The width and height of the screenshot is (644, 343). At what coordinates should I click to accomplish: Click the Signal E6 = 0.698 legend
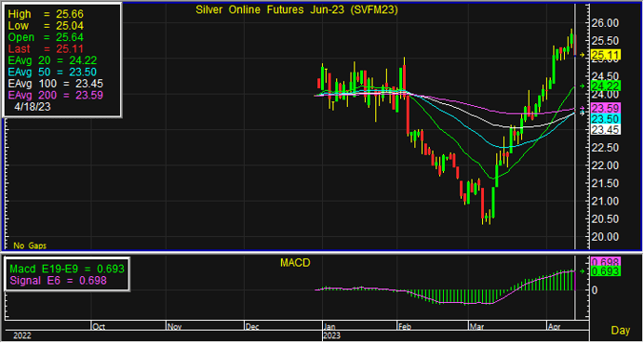pyautogui.click(x=58, y=281)
